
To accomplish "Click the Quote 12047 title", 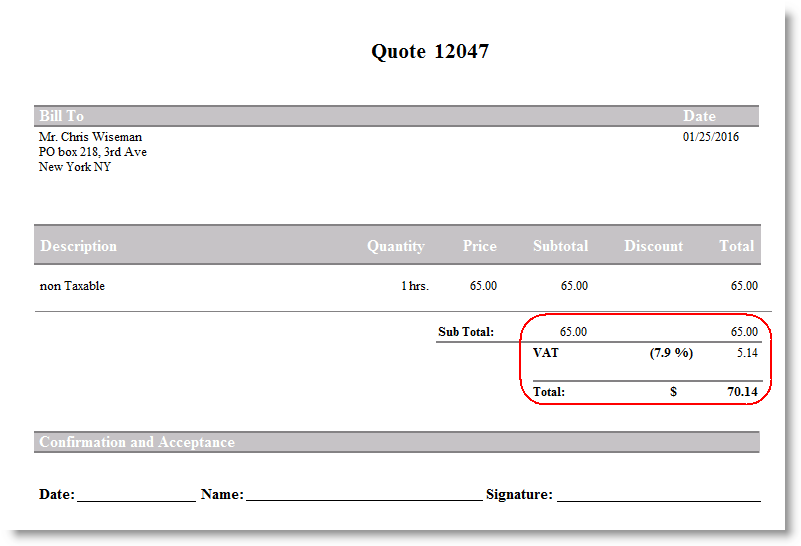I will point(430,52).
